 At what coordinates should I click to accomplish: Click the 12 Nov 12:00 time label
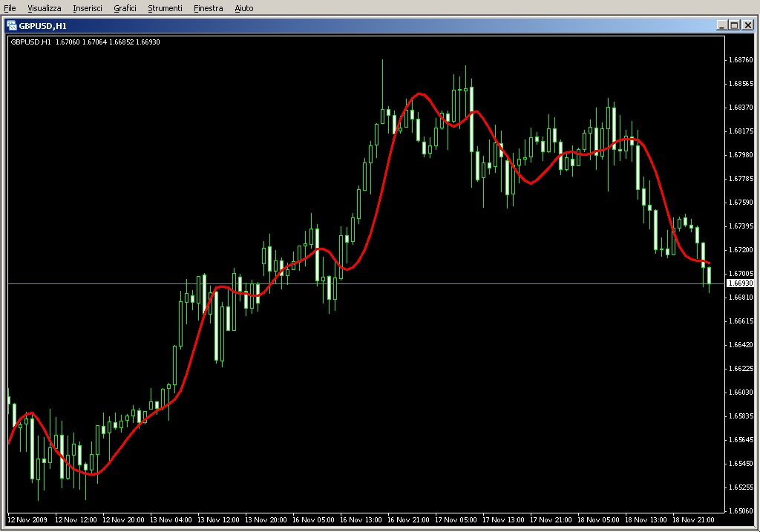coord(76,520)
